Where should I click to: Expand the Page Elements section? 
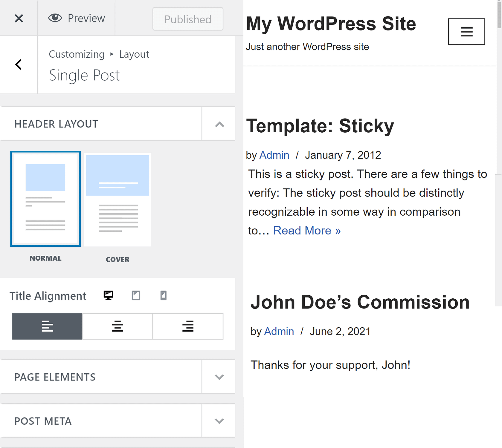pyautogui.click(x=219, y=377)
